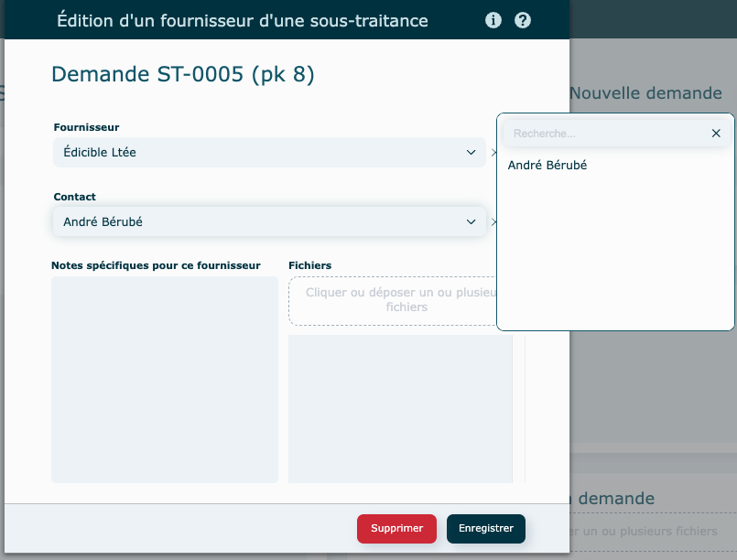Click the Fournisseur field label
This screenshot has height=560, width=737.
pos(86,127)
